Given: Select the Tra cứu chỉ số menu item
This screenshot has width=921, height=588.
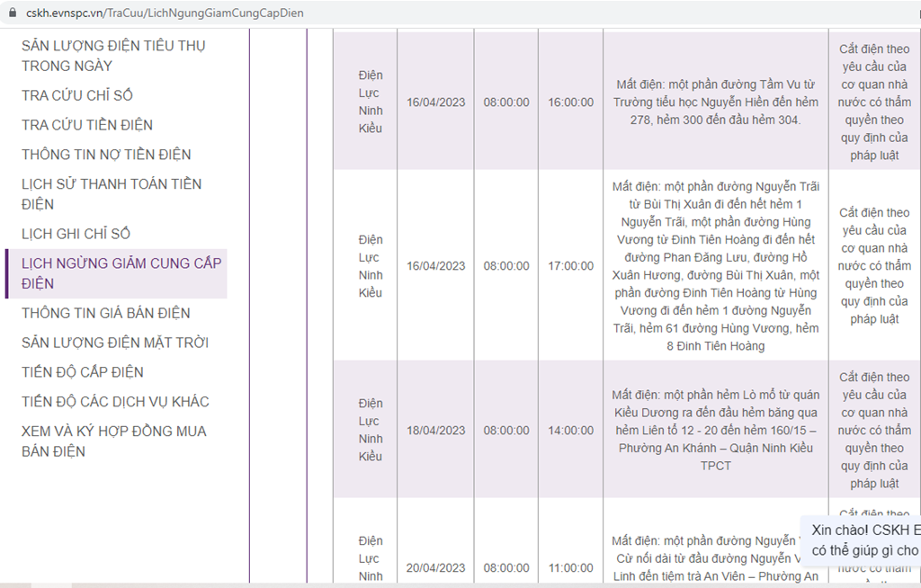Looking at the screenshot, I should pyautogui.click(x=77, y=95).
